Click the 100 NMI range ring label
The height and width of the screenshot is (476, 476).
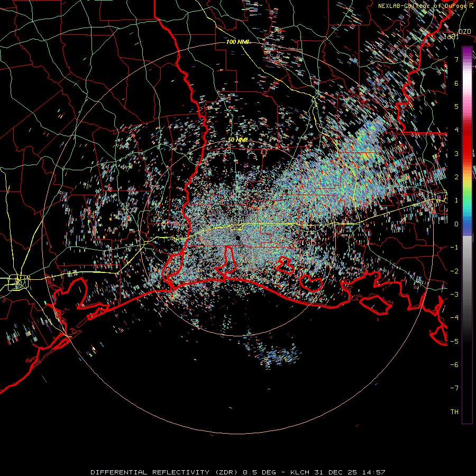click(x=237, y=42)
